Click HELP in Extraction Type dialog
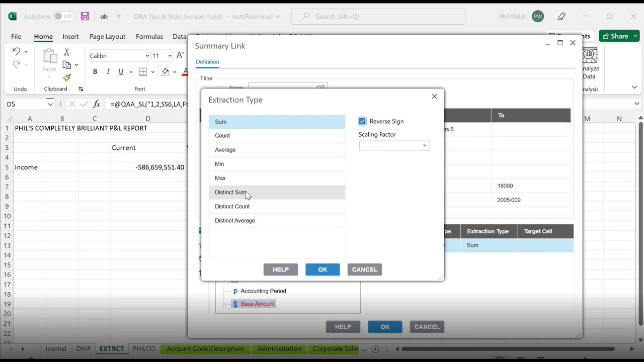Screen dimensions: 644x362 click(x=281, y=269)
